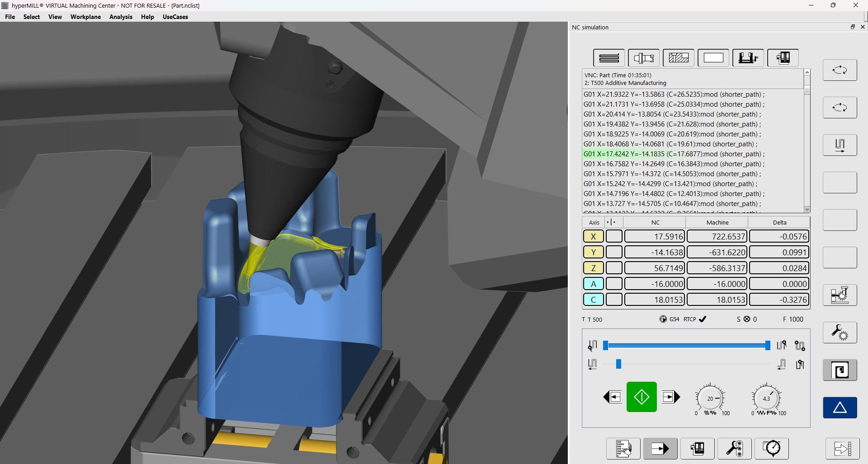Open the wrench with spark settings icon
The image size is (868, 464).
click(840, 333)
